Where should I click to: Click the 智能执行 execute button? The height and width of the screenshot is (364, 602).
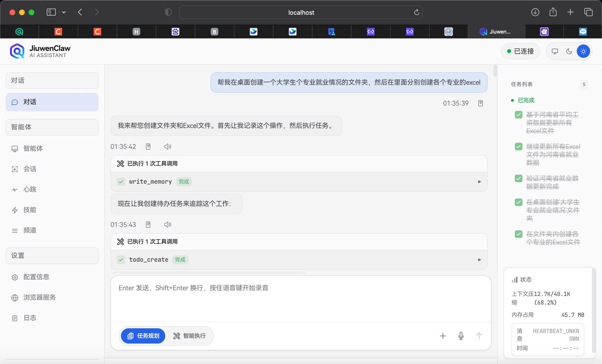[190, 336]
